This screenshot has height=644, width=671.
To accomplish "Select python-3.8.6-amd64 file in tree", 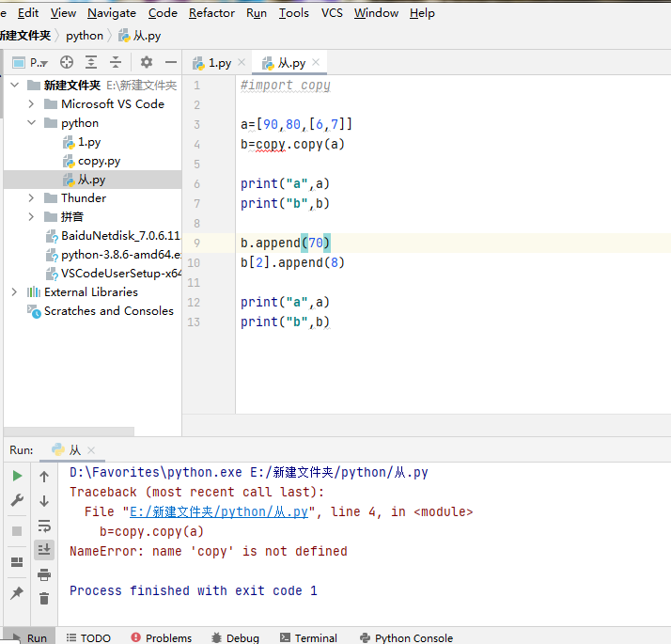I will click(113, 255).
